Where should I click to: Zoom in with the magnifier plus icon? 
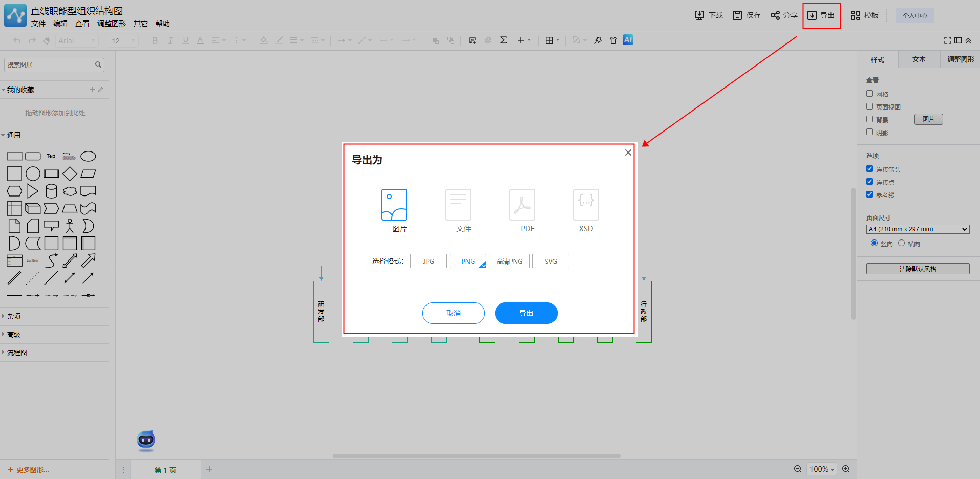click(846, 469)
